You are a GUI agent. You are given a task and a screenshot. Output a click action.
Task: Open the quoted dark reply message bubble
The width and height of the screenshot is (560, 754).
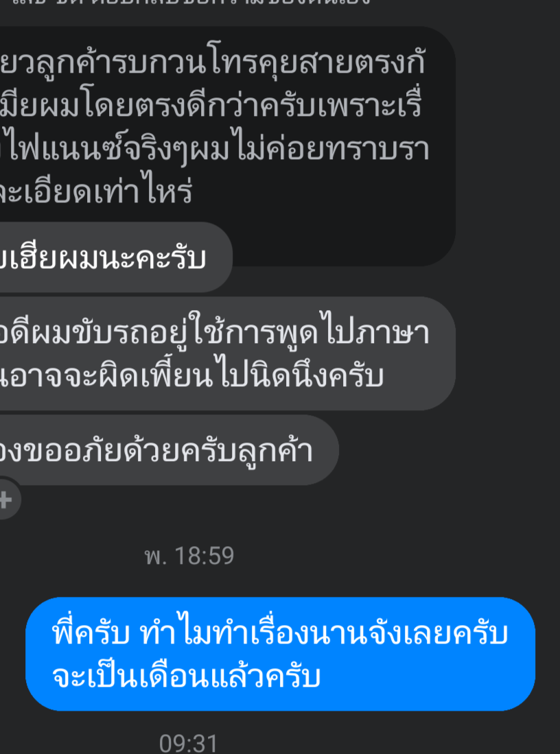(228, 145)
